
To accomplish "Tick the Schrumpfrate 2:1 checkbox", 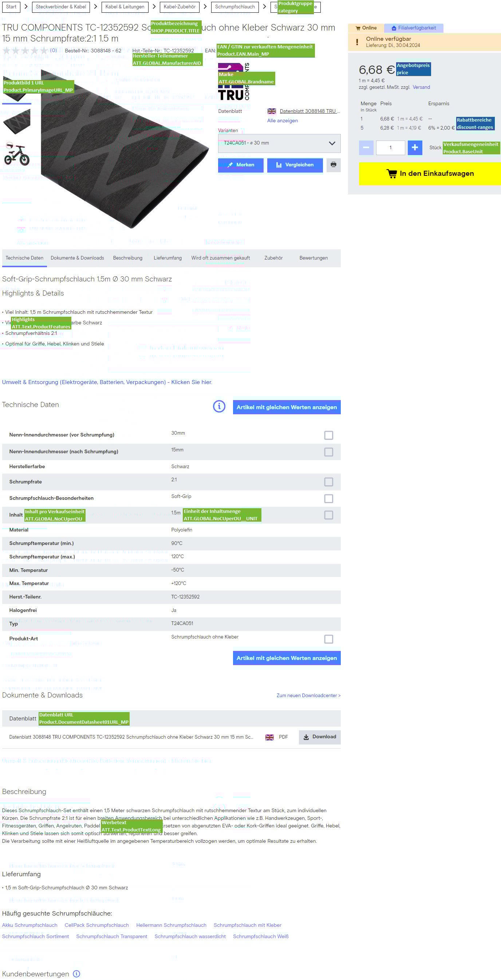I will point(328,482).
